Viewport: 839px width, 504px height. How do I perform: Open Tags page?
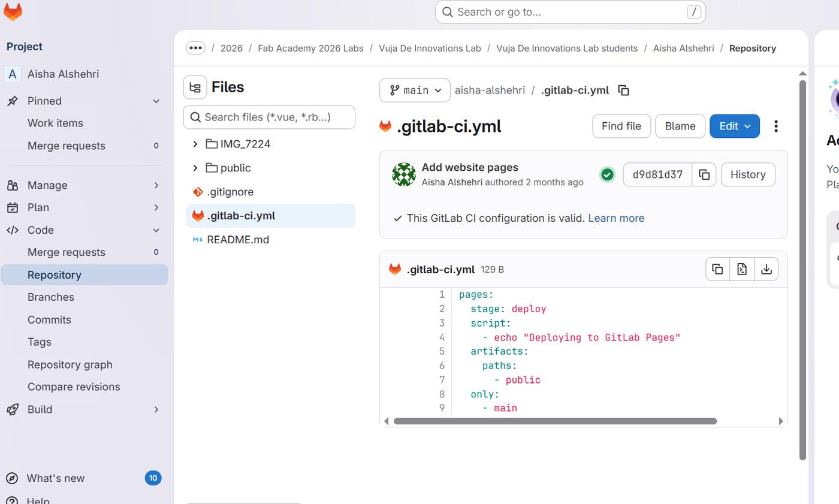coord(84,342)
